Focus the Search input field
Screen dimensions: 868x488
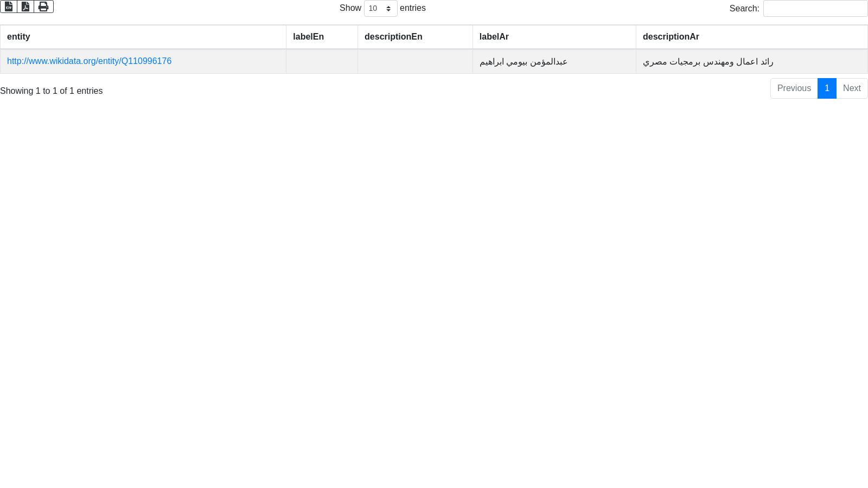(815, 9)
